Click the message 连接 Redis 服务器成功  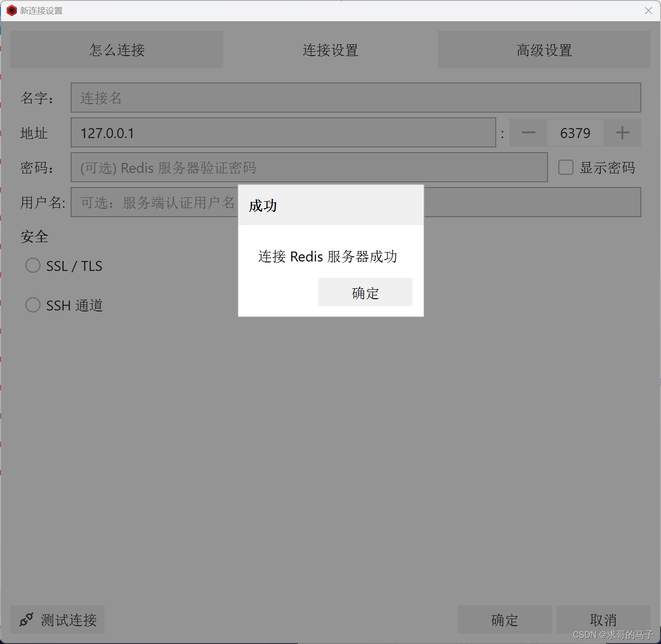[x=328, y=256]
